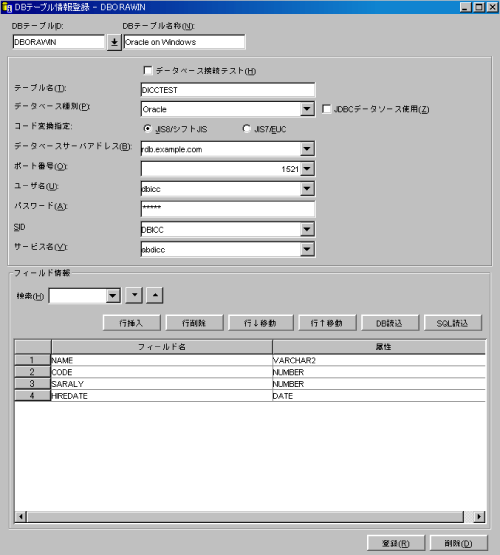Click the 削除(D) button
Viewport: 500px width, 555px height.
pos(459,543)
